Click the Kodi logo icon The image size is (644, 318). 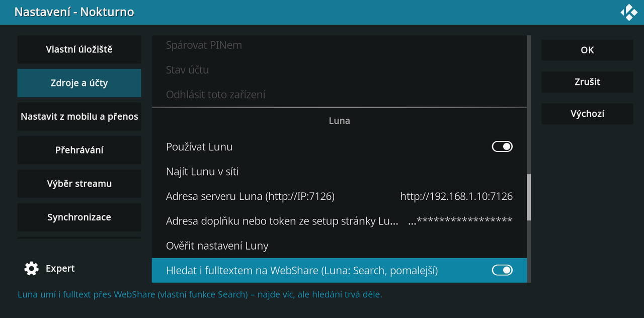coord(629,12)
